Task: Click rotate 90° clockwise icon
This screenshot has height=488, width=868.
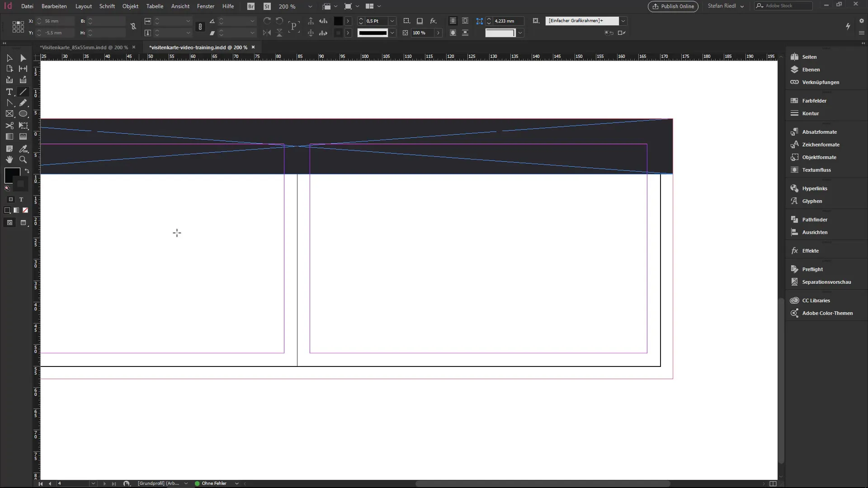Action: pyautogui.click(x=267, y=21)
